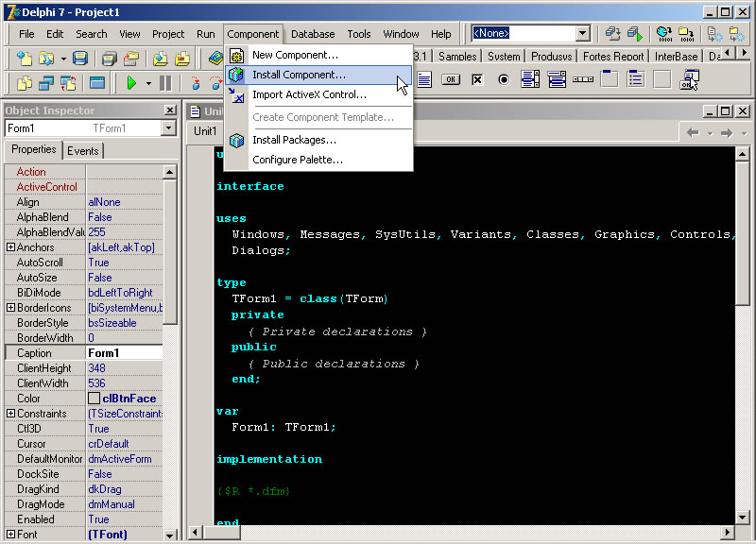
Task: Expand the Anchors property in Object Inspector
Action: pos(9,247)
